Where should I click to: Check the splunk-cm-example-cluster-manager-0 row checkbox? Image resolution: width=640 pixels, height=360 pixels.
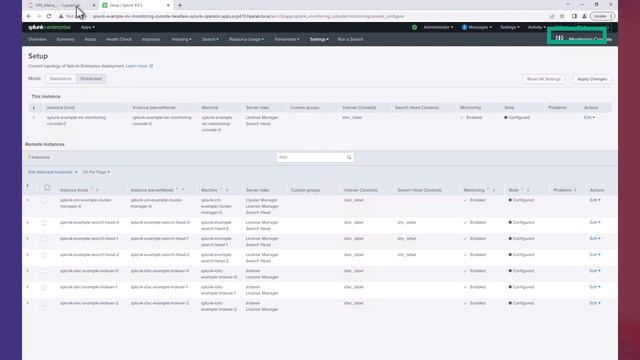(43, 200)
